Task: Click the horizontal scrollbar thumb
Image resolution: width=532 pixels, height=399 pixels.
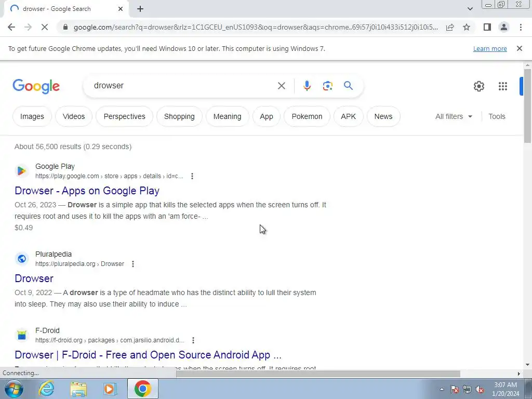Action: click(318, 374)
